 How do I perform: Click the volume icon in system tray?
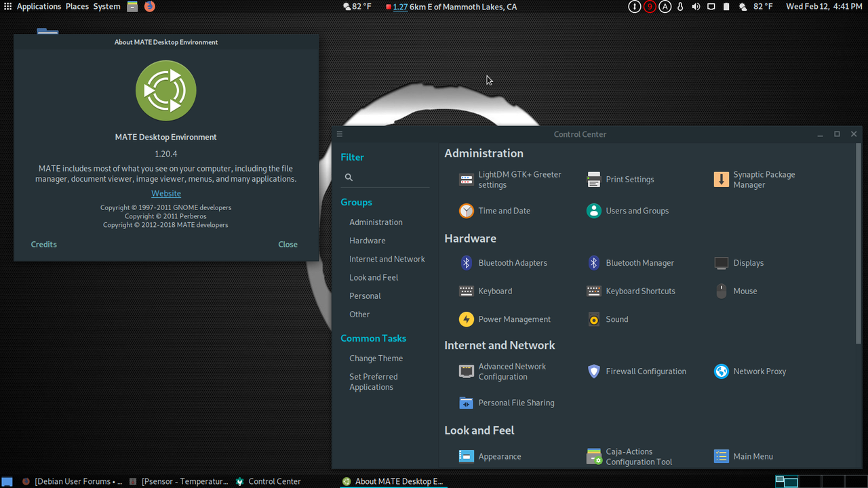pyautogui.click(x=696, y=7)
